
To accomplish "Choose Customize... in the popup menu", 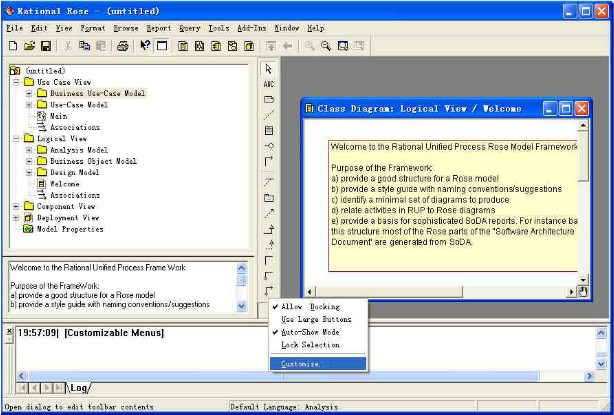I will click(318, 364).
